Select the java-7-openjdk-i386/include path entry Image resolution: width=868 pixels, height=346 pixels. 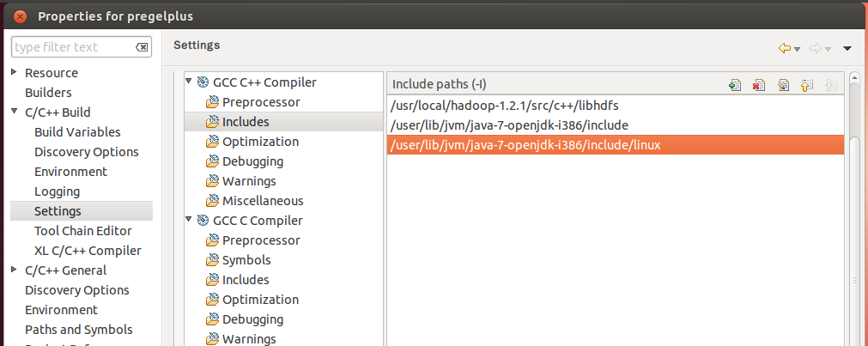(615, 125)
